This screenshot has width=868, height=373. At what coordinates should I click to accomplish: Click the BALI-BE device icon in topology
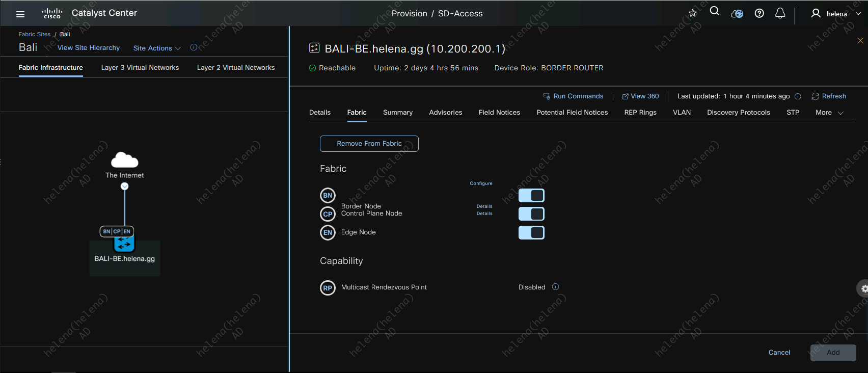(124, 244)
